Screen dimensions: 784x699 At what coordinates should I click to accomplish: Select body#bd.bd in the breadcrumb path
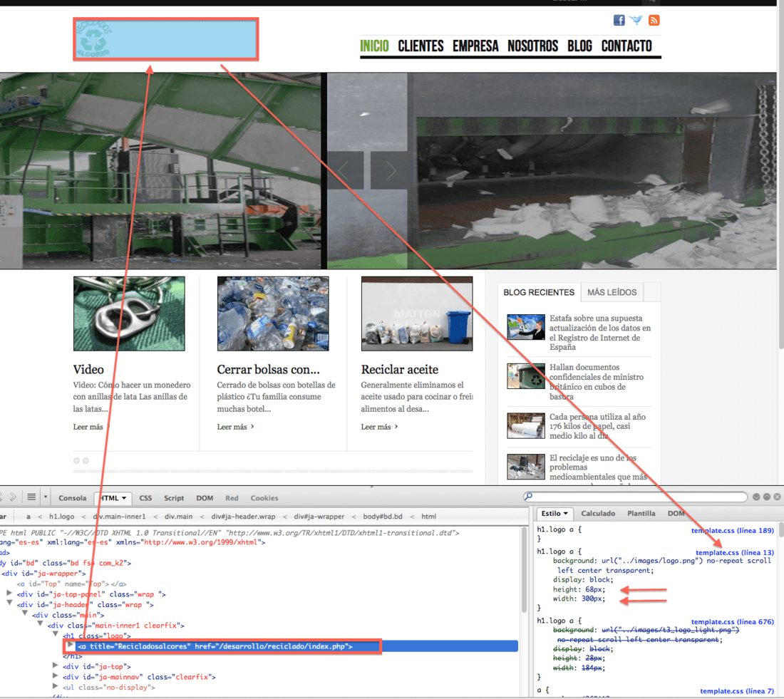click(x=383, y=517)
